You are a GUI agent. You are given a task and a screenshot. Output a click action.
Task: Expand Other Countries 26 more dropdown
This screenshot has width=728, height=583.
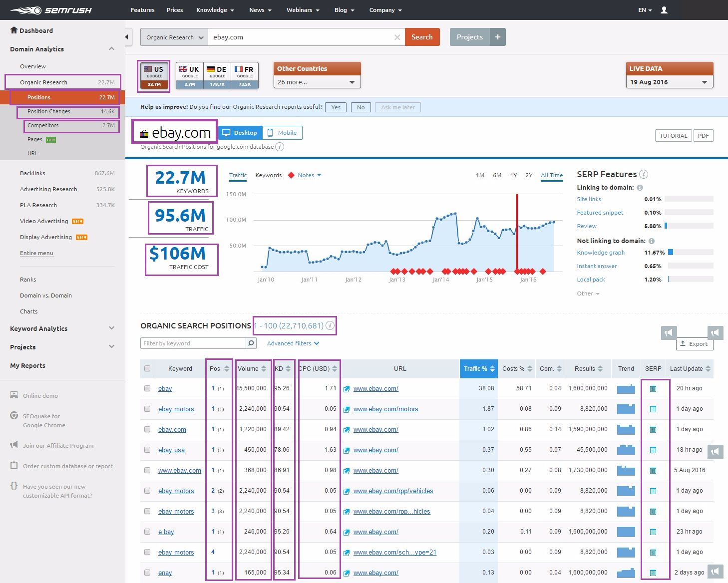tap(317, 82)
